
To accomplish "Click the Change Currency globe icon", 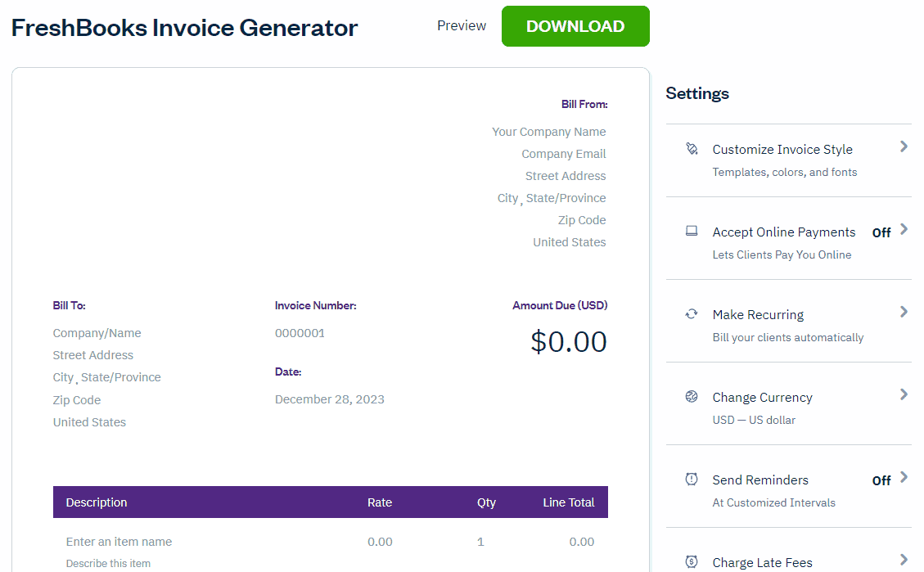I will [x=692, y=396].
